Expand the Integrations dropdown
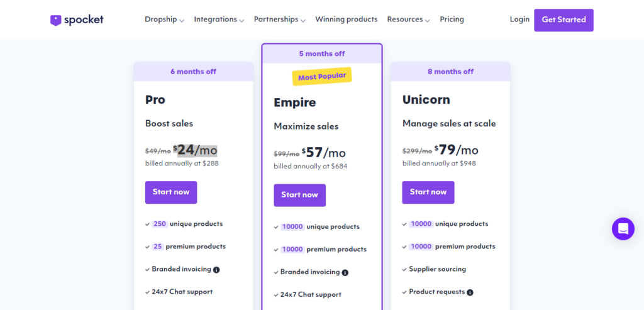This screenshot has height=310, width=644. [x=219, y=19]
